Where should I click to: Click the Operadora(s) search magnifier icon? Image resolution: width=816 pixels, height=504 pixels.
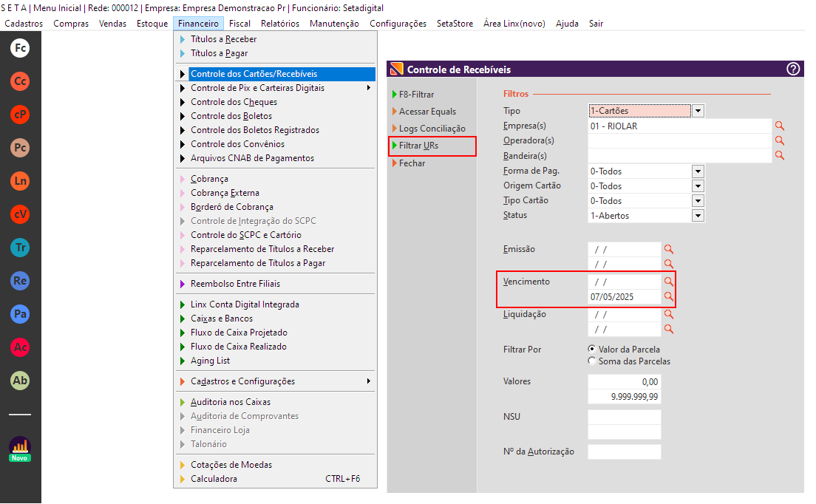779,140
